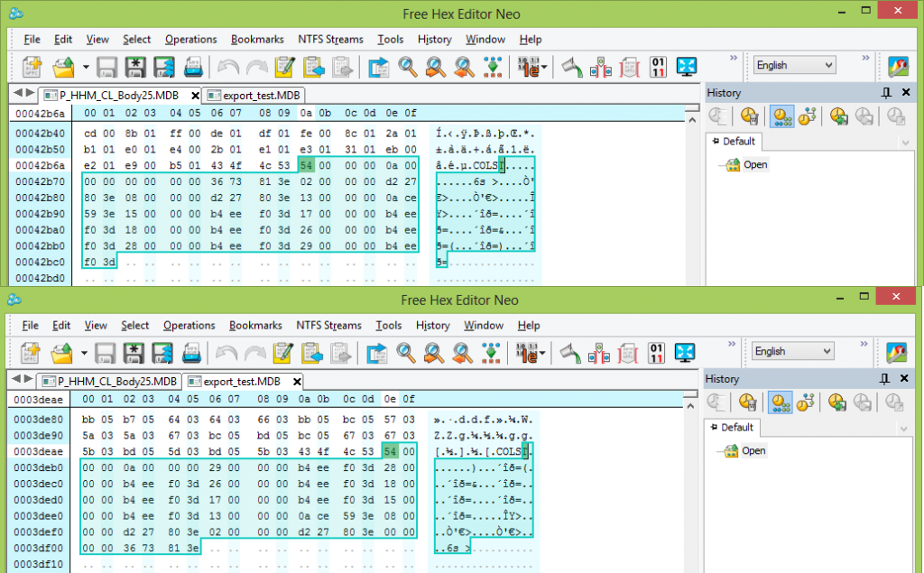Click the Find magnifier icon in bottom window

point(407,353)
